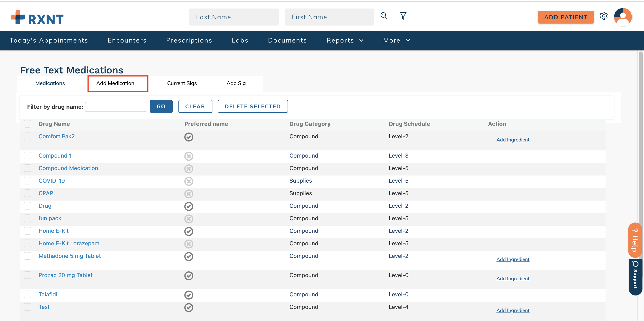
Task: Focus the First Name search field
Action: coord(329,17)
